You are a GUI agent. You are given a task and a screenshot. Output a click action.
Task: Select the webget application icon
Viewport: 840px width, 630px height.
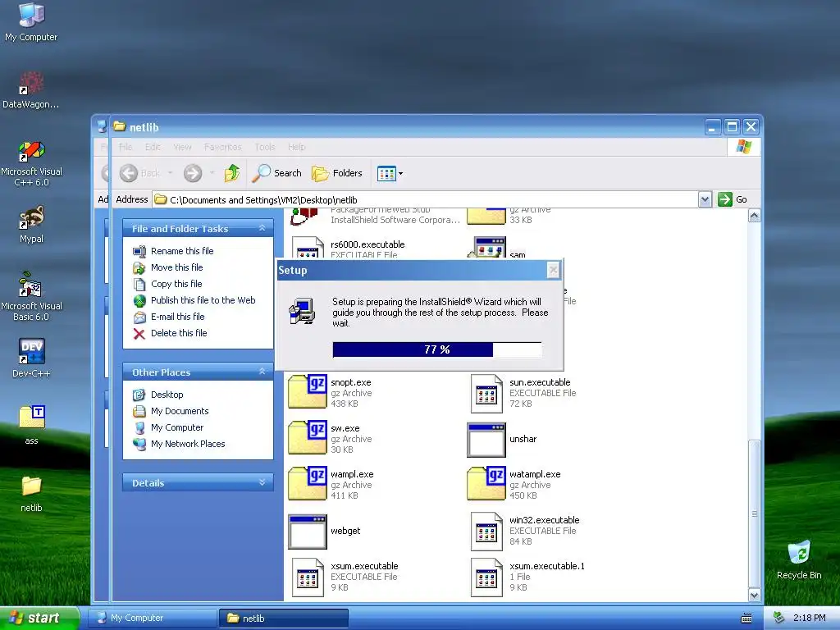pos(308,532)
